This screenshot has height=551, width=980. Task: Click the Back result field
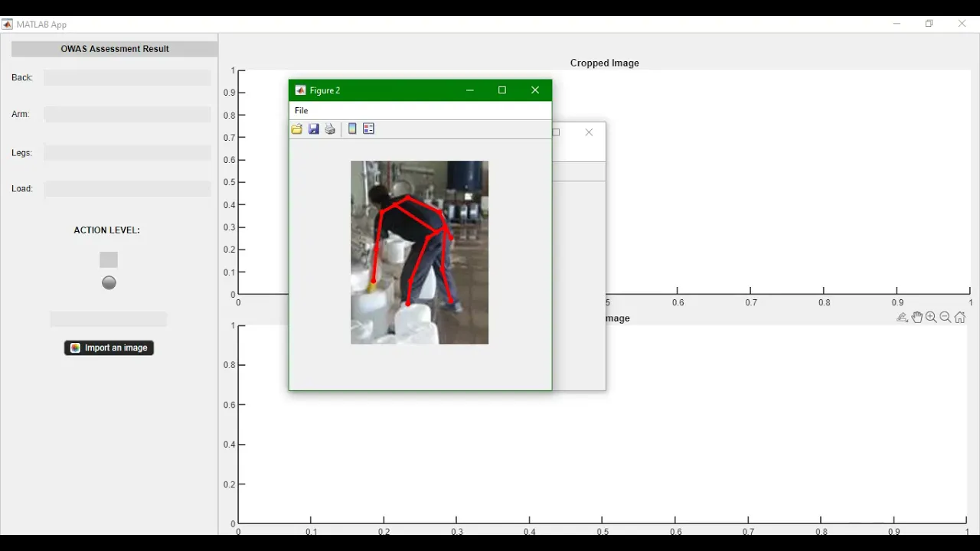pyautogui.click(x=128, y=78)
